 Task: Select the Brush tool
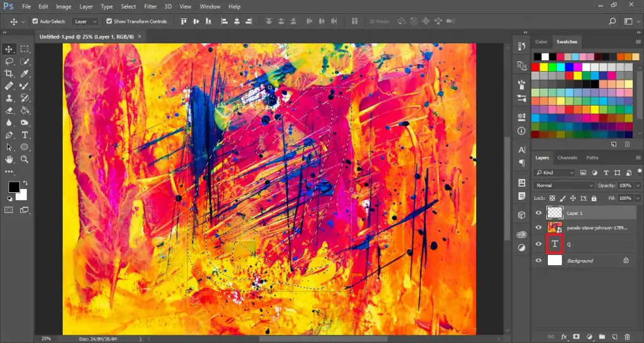click(x=25, y=85)
